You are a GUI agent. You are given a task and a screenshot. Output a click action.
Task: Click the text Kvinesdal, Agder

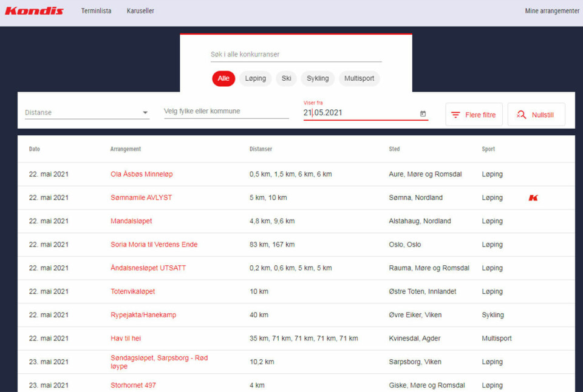pos(415,338)
